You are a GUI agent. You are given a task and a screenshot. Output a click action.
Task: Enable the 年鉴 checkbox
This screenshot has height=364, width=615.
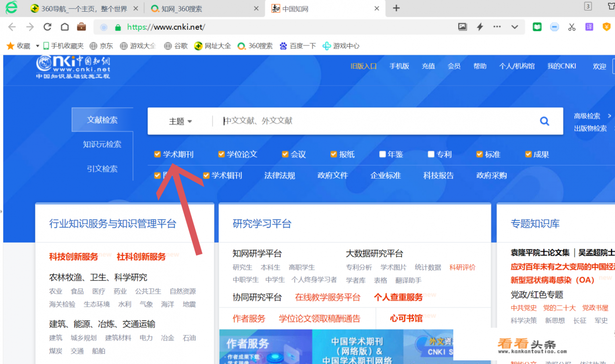[382, 154]
